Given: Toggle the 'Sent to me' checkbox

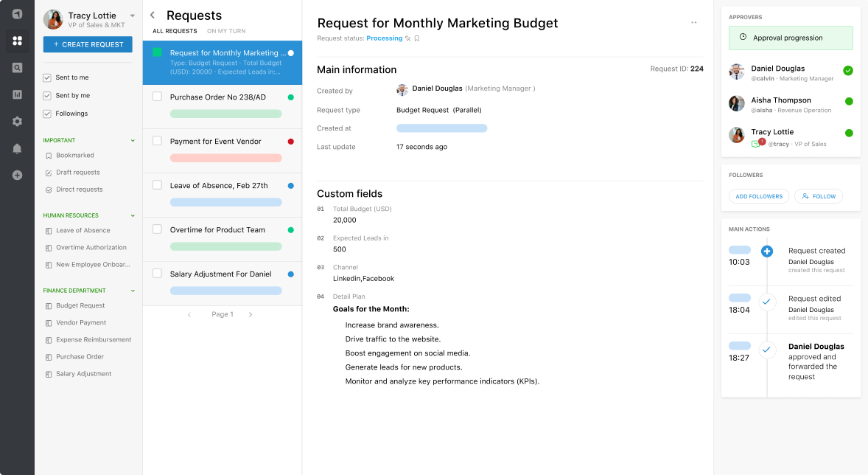Looking at the screenshot, I should [x=47, y=77].
